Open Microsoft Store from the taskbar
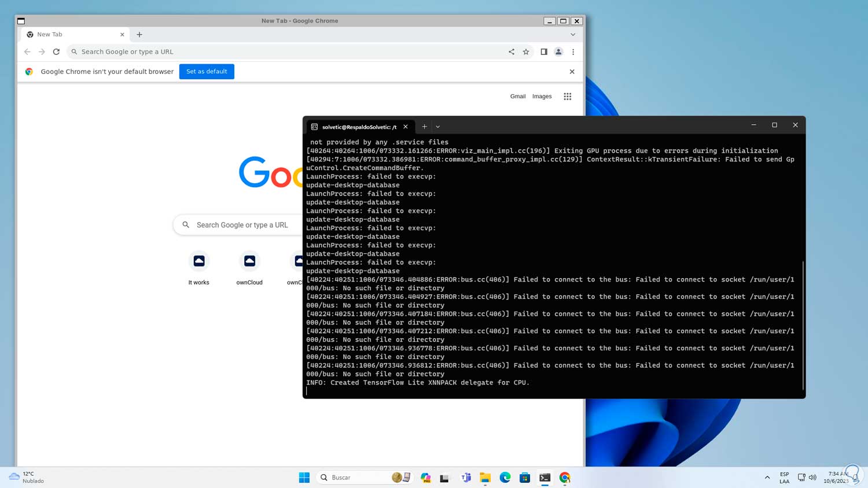Screen dimensions: 868x488 (x=525, y=478)
